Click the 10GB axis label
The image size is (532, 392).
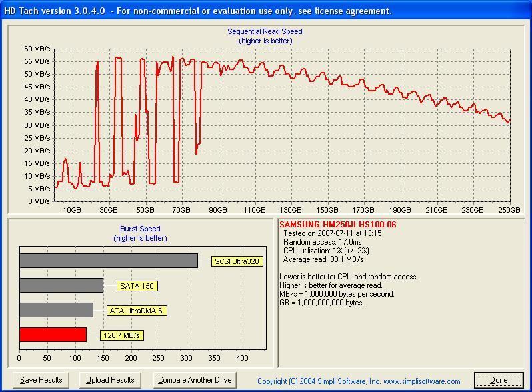coord(72,210)
